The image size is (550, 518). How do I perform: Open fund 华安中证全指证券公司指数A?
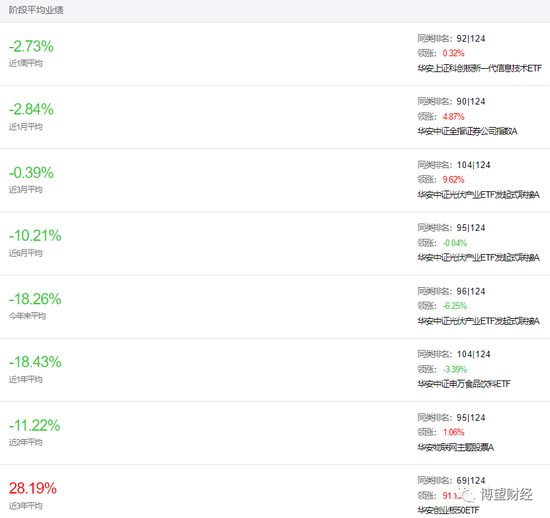tap(467, 131)
